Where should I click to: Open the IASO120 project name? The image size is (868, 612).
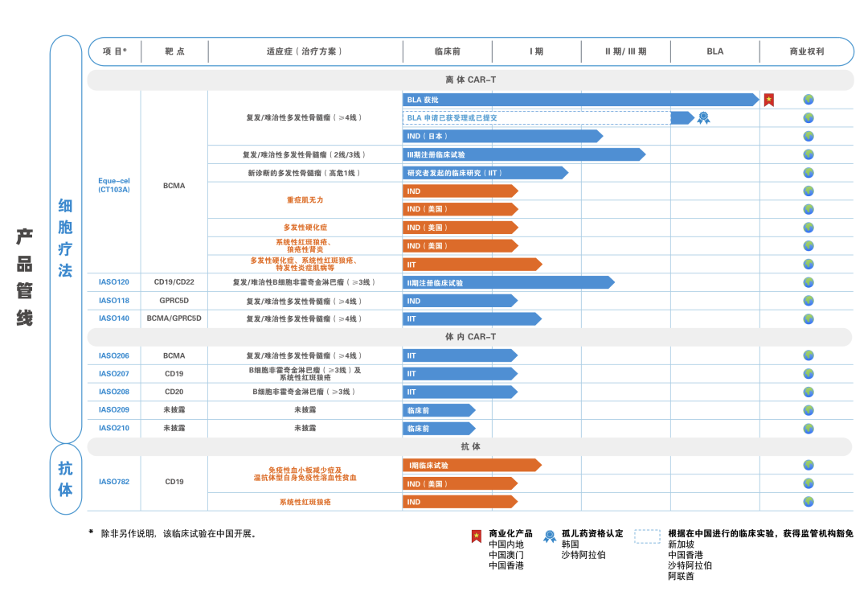coord(114,282)
